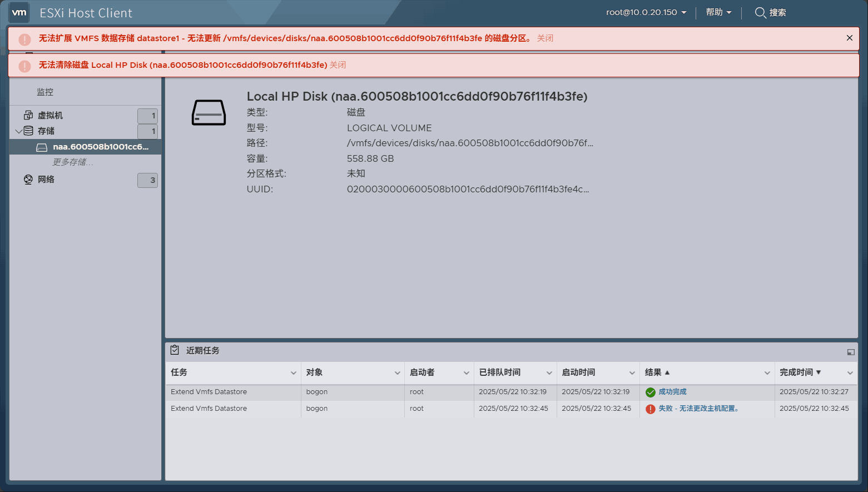Click the LOGICAL VOLUME model value

[x=389, y=128]
